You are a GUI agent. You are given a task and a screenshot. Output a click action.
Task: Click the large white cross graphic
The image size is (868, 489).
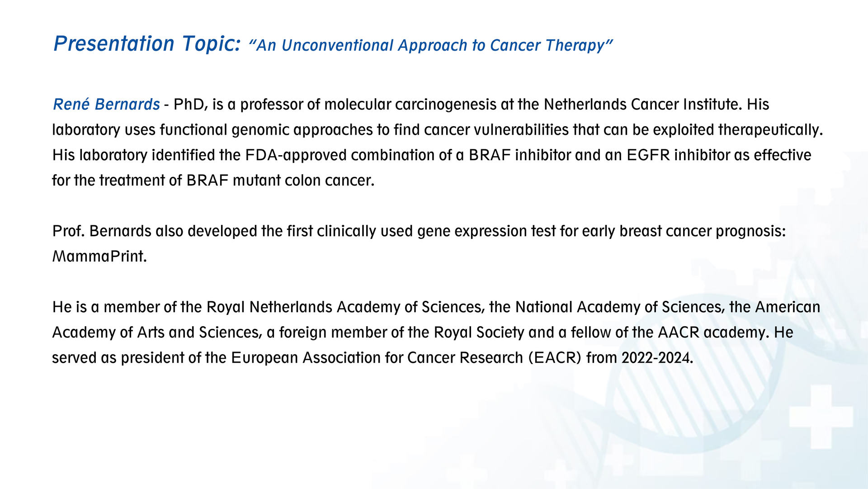821,417
